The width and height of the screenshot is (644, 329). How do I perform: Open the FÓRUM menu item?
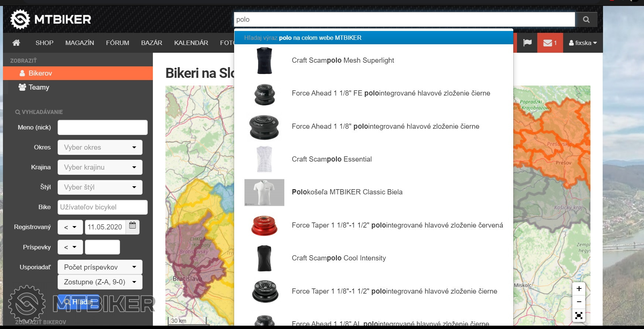pyautogui.click(x=117, y=43)
